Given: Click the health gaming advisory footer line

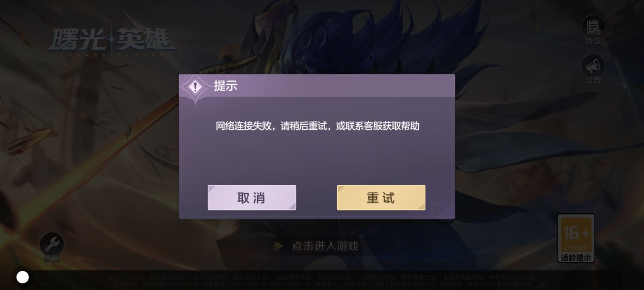Looking at the screenshot, I should [x=322, y=278].
